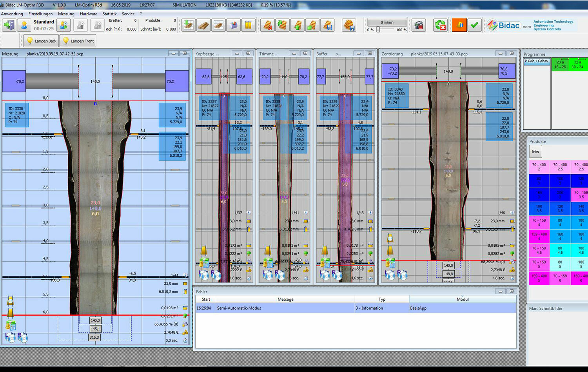Select the P Gelo 1 Geloso program
588x372 pixels.
(536, 61)
